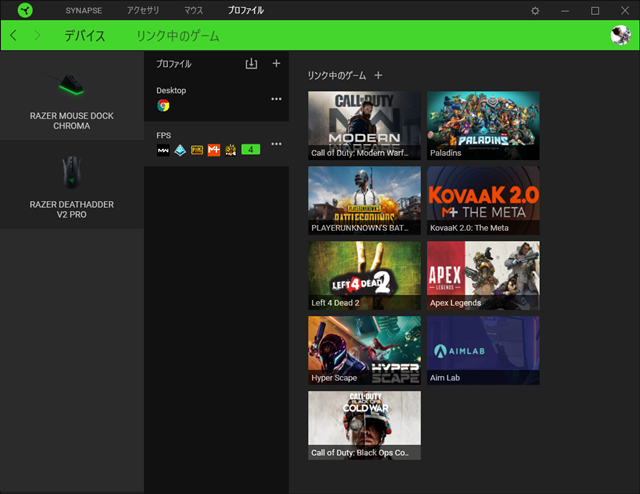Click the リンク中のゲーム section heading

click(x=337, y=76)
